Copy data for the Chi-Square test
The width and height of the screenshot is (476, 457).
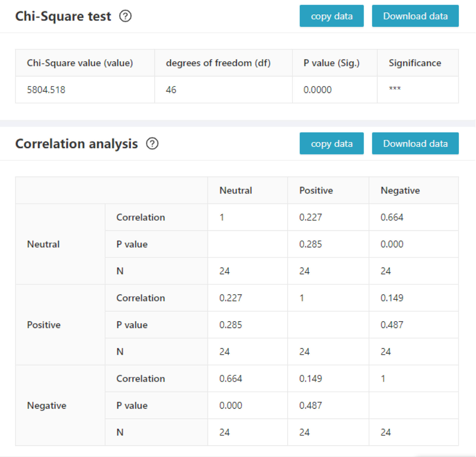click(332, 16)
